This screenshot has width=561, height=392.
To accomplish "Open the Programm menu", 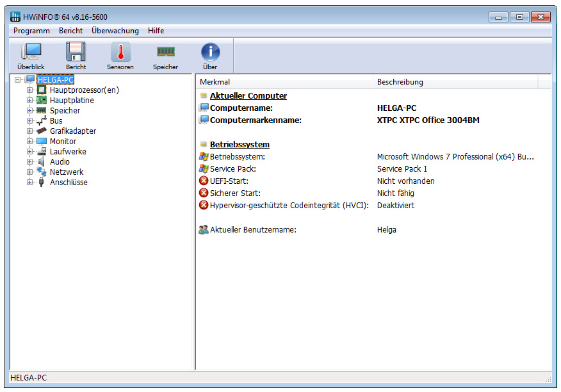I will 31,31.
